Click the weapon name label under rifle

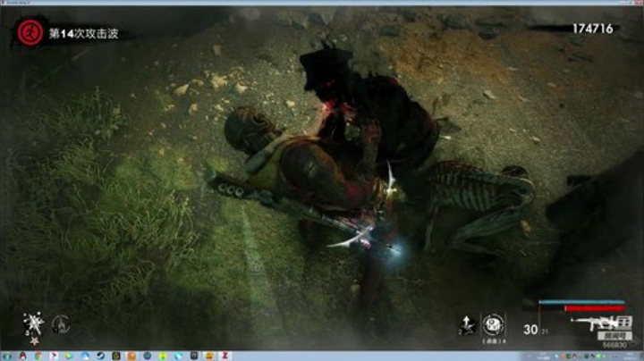coord(614,336)
